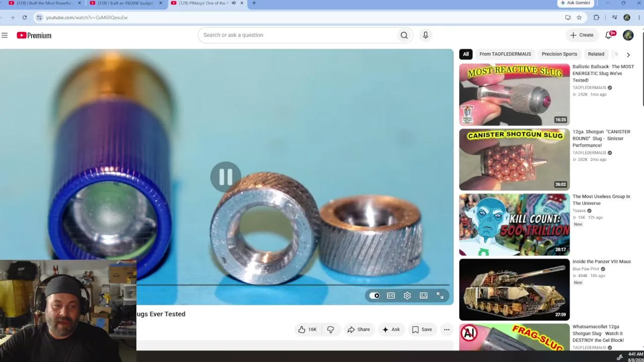Switch to 'I Built the Most Powerful' tab
Viewport: 644px width, 362px height.
(43, 3)
